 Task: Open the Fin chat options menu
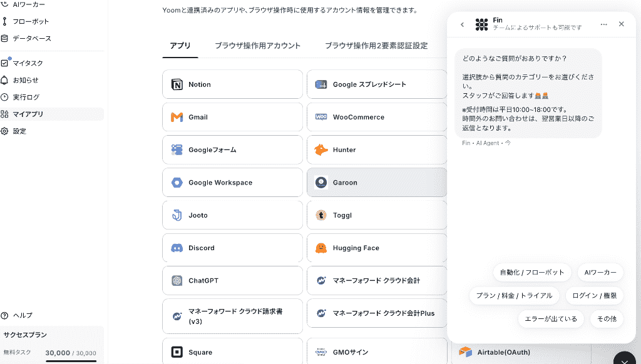(x=604, y=24)
